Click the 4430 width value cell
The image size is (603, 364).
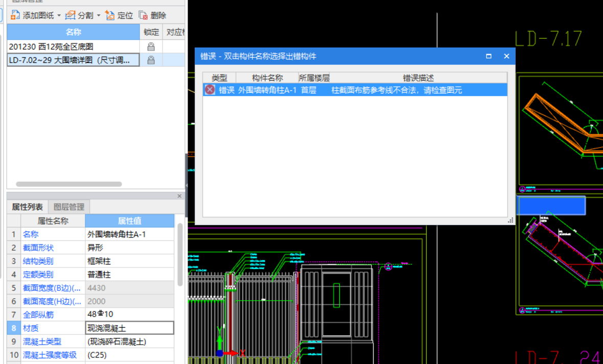[130, 288]
